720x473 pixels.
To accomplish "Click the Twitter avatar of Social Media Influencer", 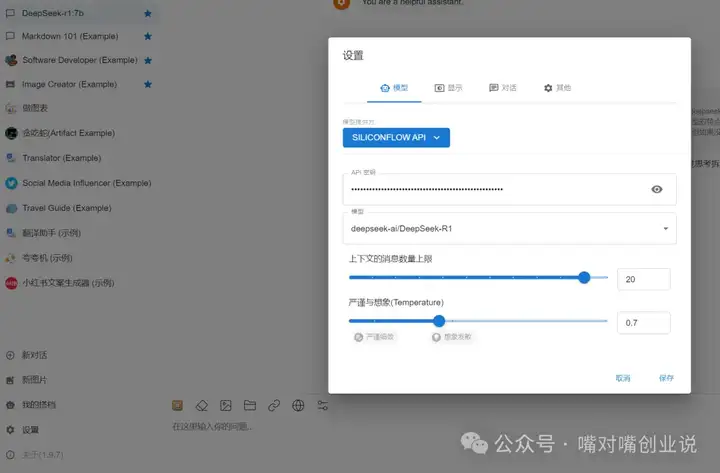I will [11, 183].
